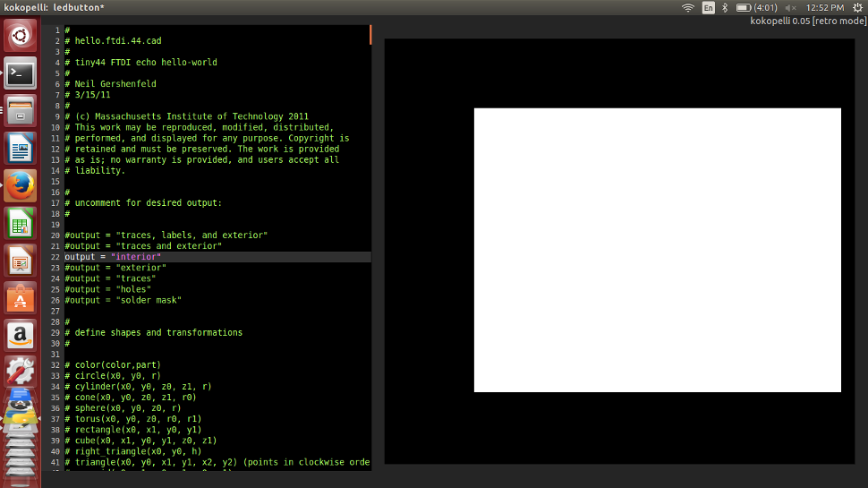Image resolution: width=868 pixels, height=488 pixels.
Task: Click '# as is; no warranty is provided' line
Action: 202,159
